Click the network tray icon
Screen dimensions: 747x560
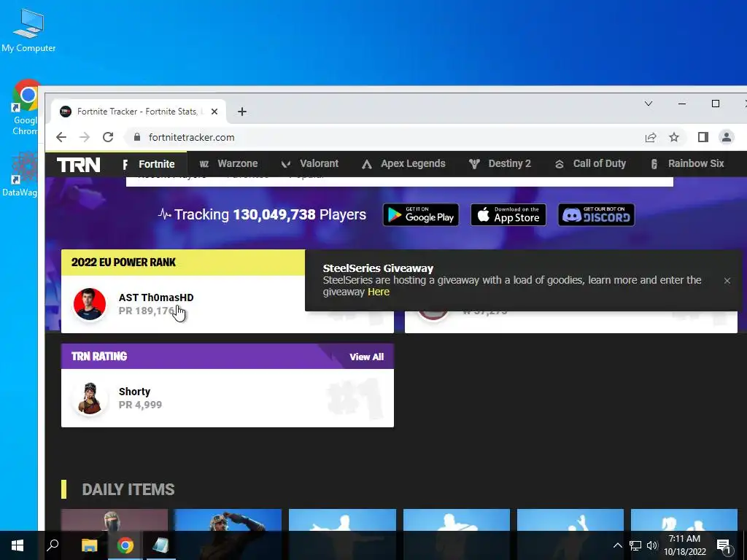(x=635, y=545)
